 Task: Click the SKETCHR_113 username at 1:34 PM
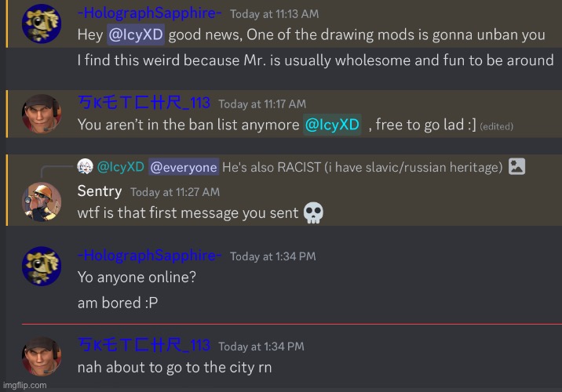144,346
